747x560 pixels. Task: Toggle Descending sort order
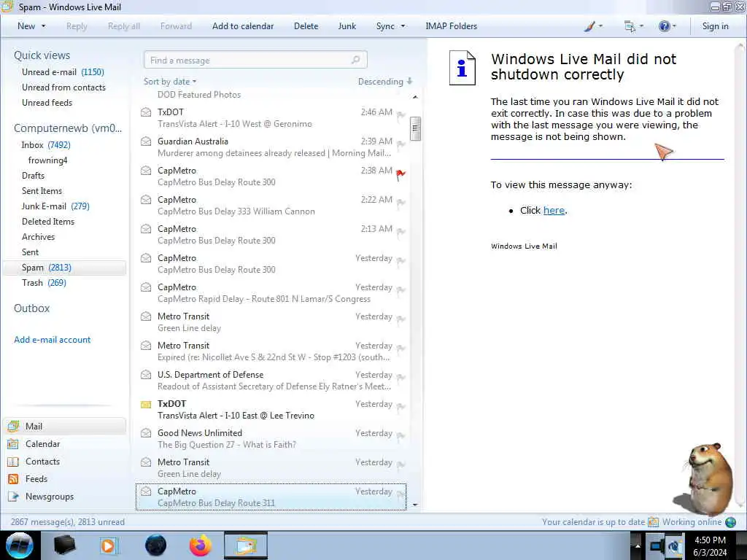coord(385,82)
